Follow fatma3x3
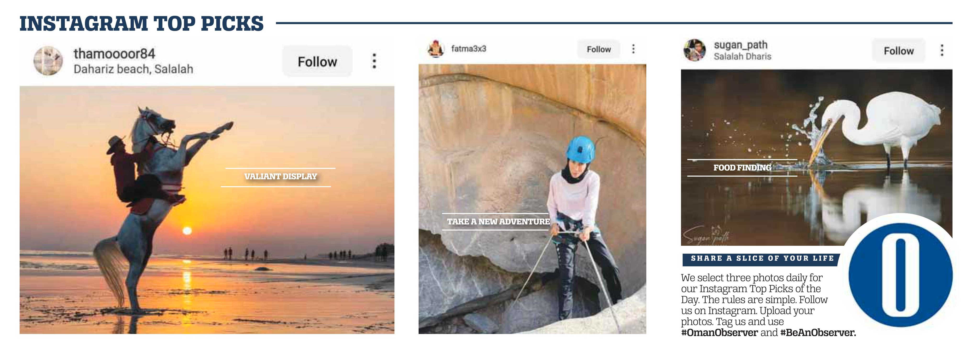Screen dimensions: 980x350 [x=599, y=49]
